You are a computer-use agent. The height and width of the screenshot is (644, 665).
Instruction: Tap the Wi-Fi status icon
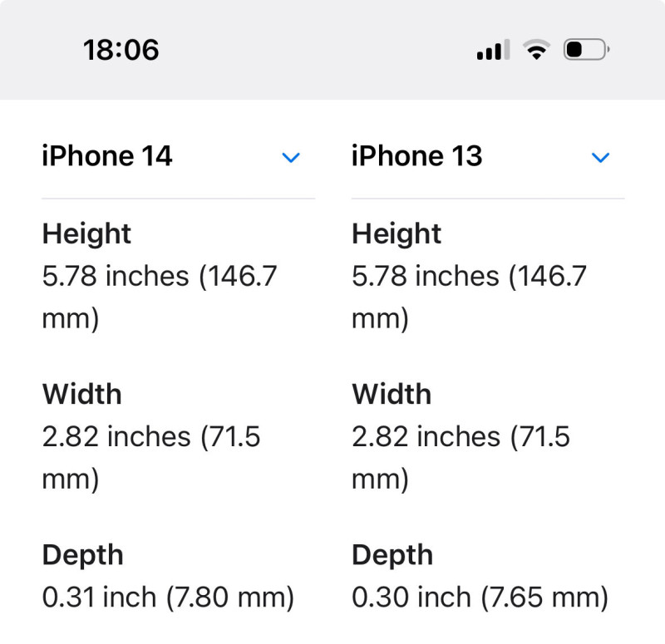pyautogui.click(x=536, y=50)
